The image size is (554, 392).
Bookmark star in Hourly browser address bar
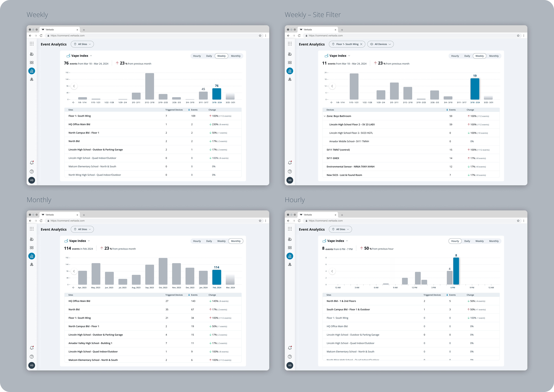click(x=518, y=221)
